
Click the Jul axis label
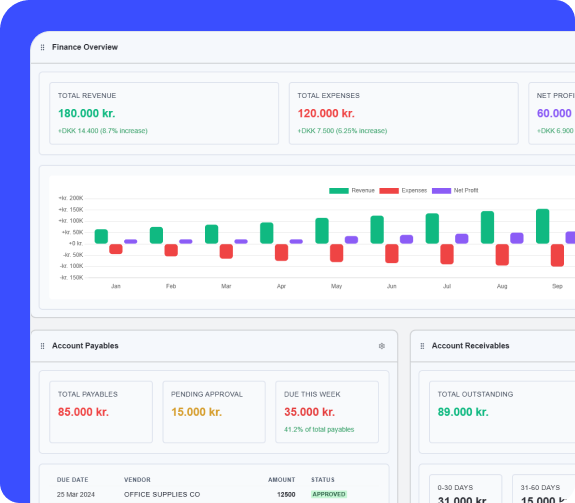(x=447, y=286)
